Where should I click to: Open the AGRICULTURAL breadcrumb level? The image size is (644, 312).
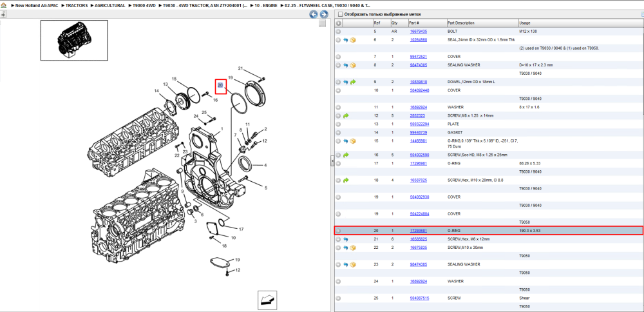(109, 6)
